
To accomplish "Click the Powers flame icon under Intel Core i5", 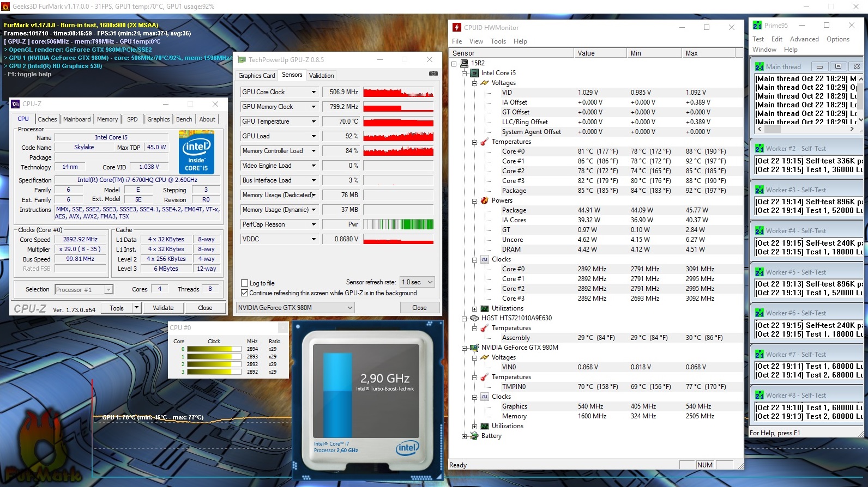I will (484, 200).
